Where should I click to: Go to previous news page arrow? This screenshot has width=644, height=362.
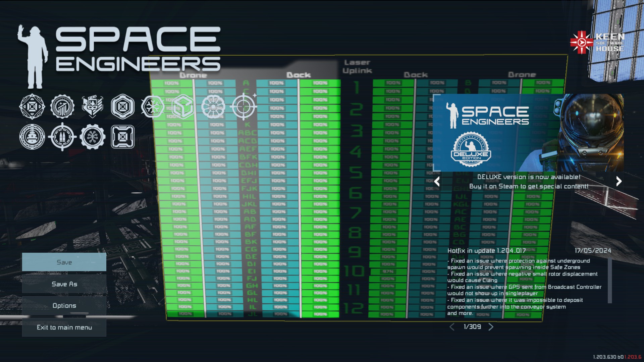[x=452, y=327]
